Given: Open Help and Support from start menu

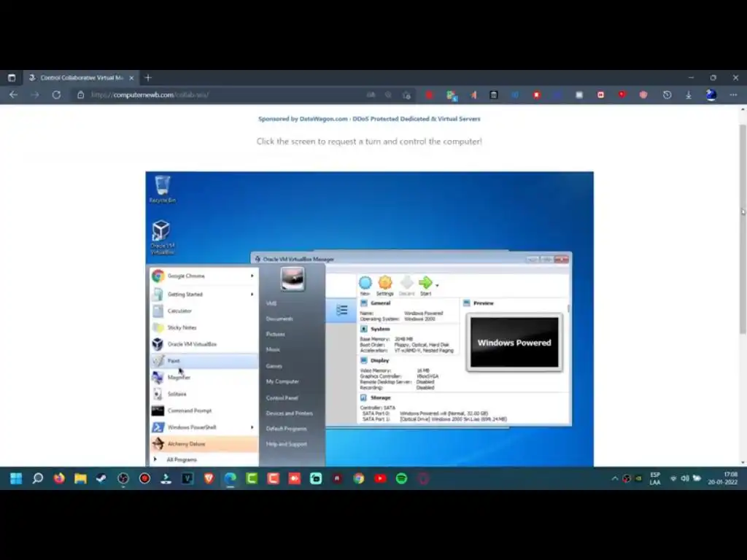Looking at the screenshot, I should pyautogui.click(x=286, y=444).
